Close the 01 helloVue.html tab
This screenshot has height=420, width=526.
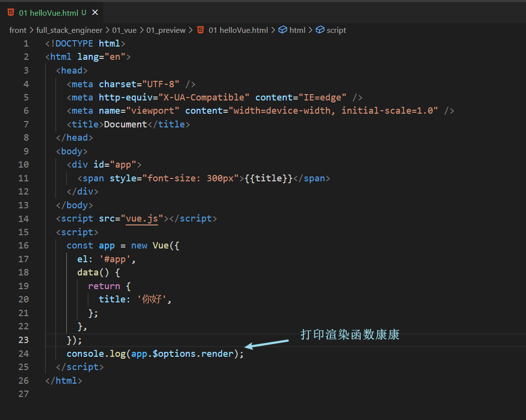(x=95, y=12)
